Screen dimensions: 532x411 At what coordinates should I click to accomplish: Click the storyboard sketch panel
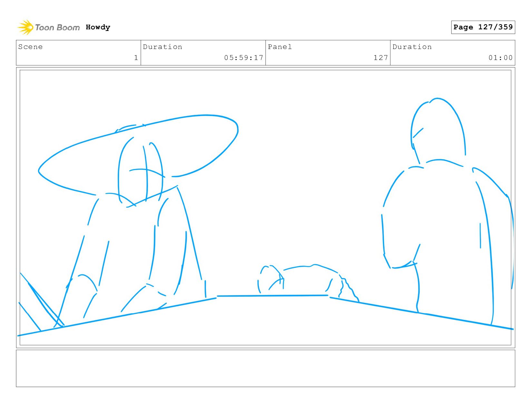pos(265,208)
